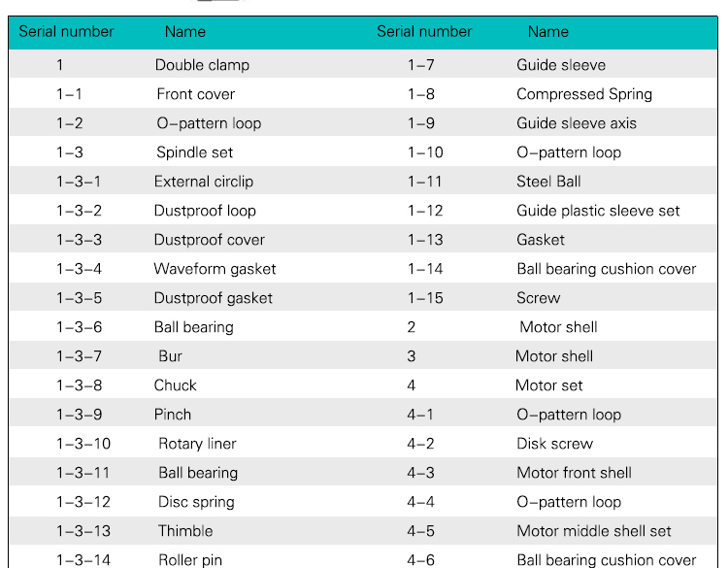This screenshot has width=728, height=568.
Task: Click the left Serial number column header
Action: tap(66, 32)
